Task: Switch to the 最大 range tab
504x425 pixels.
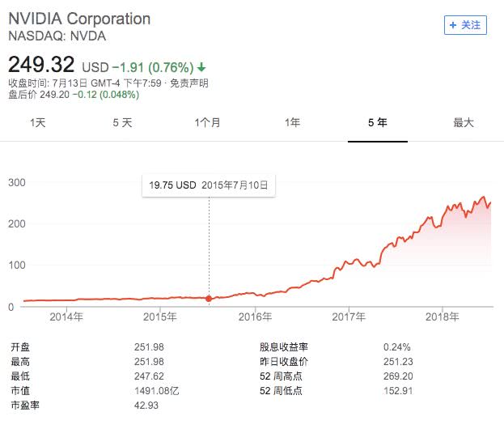Action: 463,122
